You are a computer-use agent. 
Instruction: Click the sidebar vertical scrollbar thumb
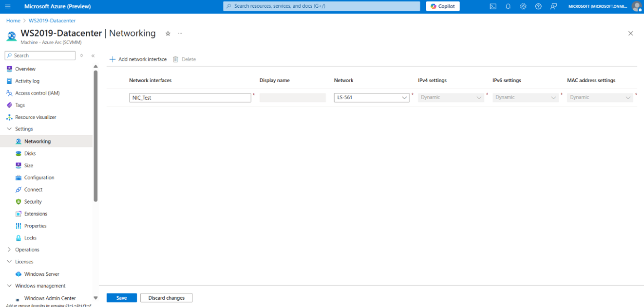tap(95, 136)
